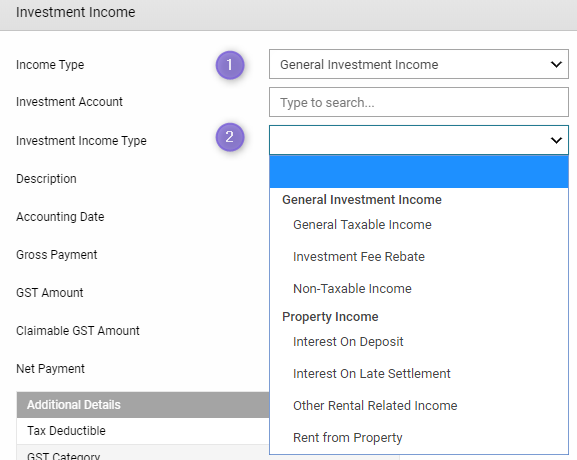Click the Net Payment label
The height and width of the screenshot is (460, 577).
pyautogui.click(x=50, y=368)
